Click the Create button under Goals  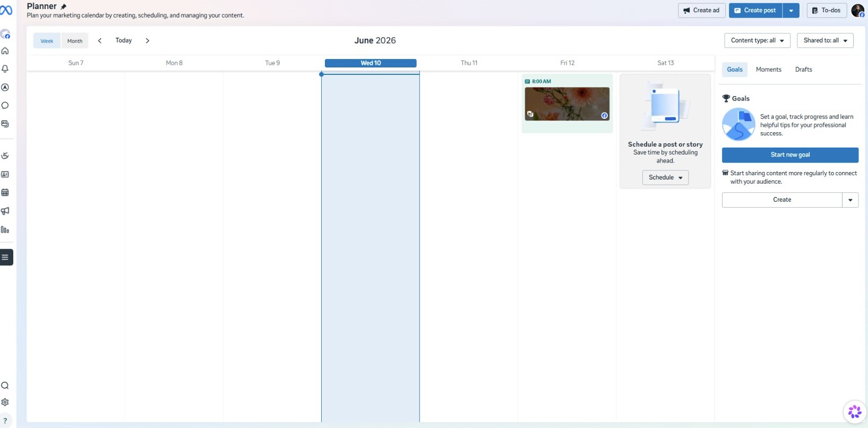click(x=782, y=200)
